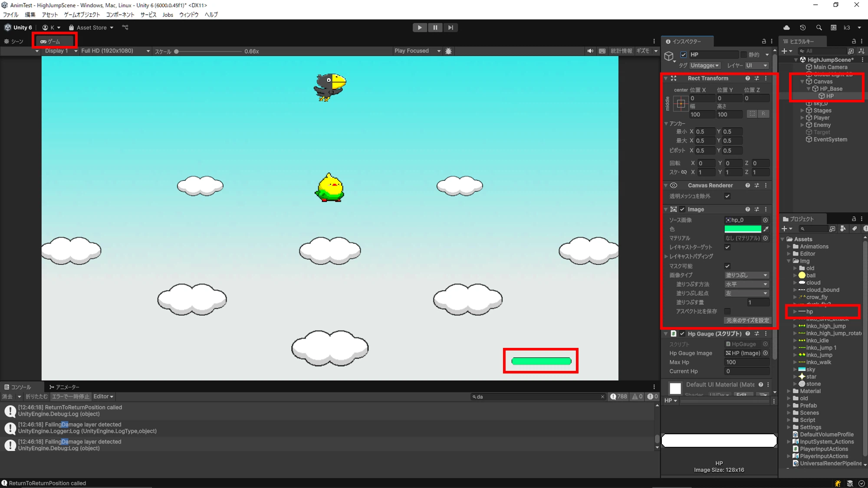Click the color eyedropper icon
The image size is (868, 488).
pos(766,229)
